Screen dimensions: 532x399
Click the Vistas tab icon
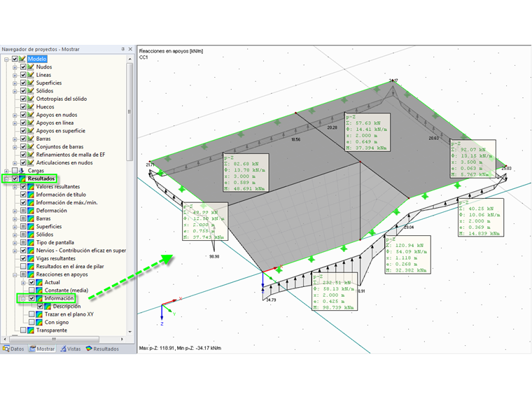[64, 349]
